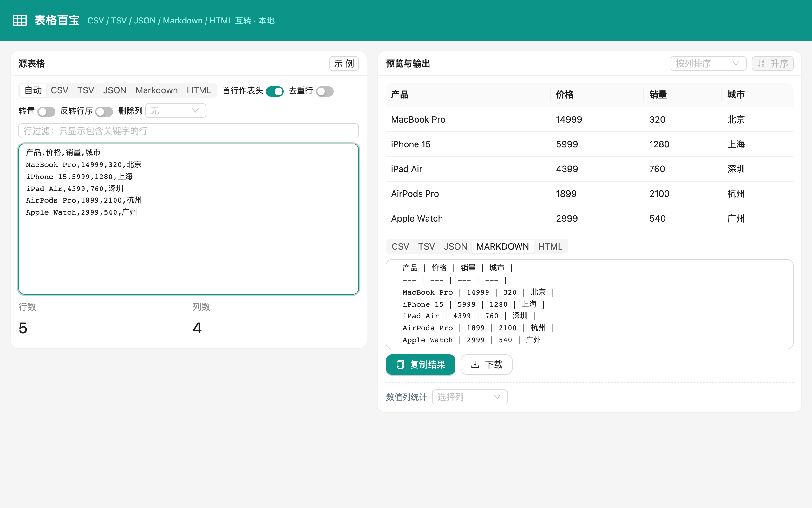This screenshot has height=508, width=812.
Task: Switch output to HTML tab
Action: [x=550, y=246]
